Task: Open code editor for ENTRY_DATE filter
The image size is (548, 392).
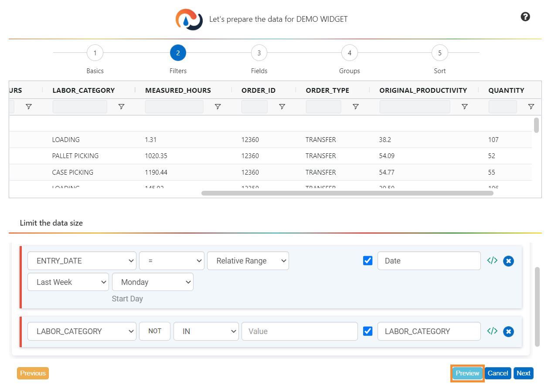Action: [x=492, y=260]
